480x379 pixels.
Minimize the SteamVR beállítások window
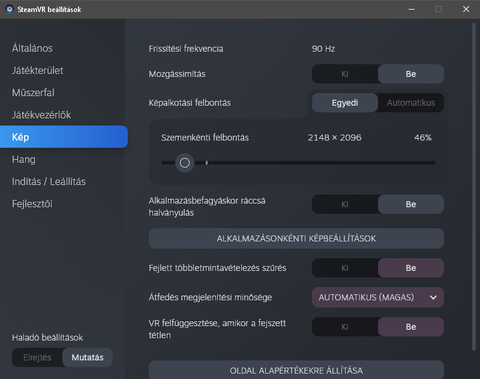[412, 9]
